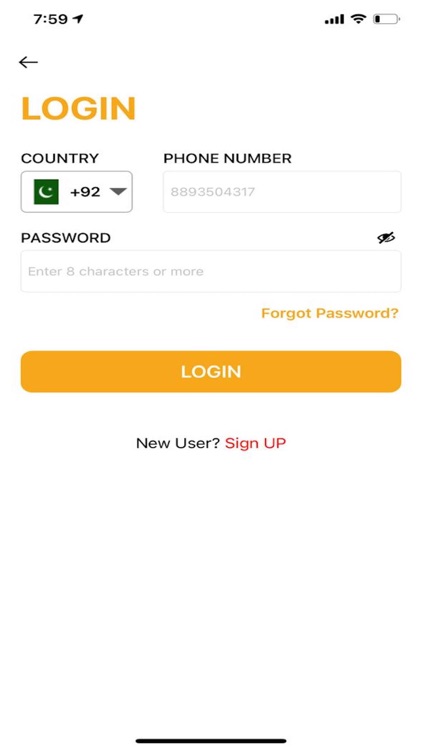Go back using the left arrow
The height and width of the screenshot is (750, 422).
28,62
